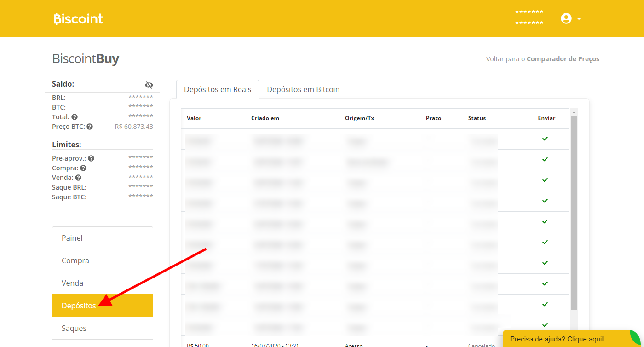Expand the account dropdown caret
The width and height of the screenshot is (644, 347).
(579, 19)
